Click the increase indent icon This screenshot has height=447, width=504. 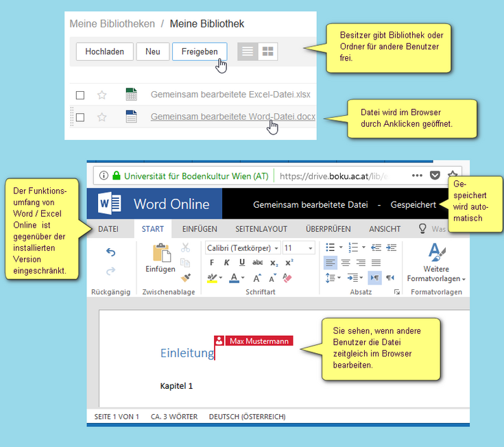pyautogui.click(x=391, y=247)
